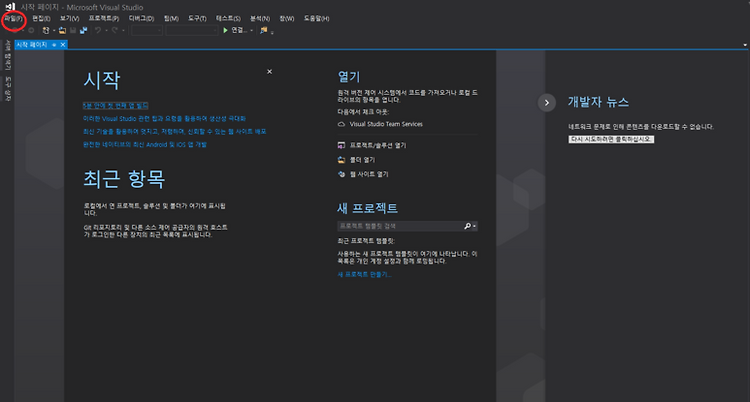The height and width of the screenshot is (402, 750).
Task: Click the Open File folder toolbar icon
Action: (x=62, y=30)
